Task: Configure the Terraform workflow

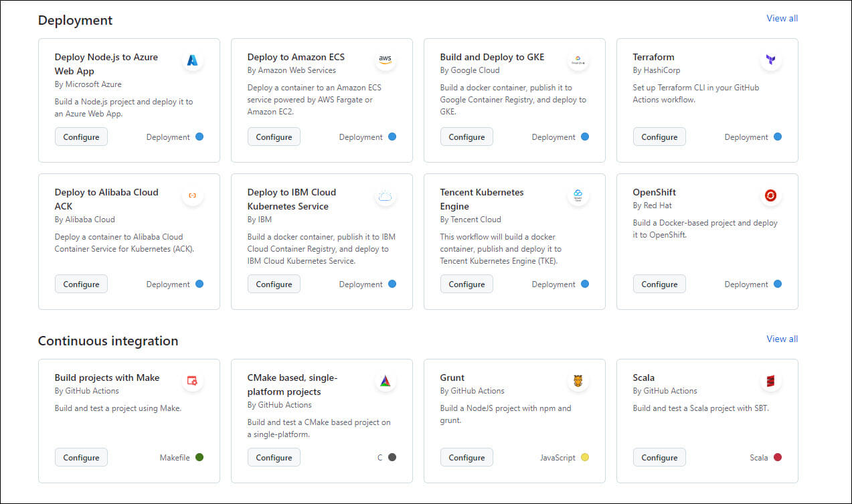Action: [x=659, y=137]
